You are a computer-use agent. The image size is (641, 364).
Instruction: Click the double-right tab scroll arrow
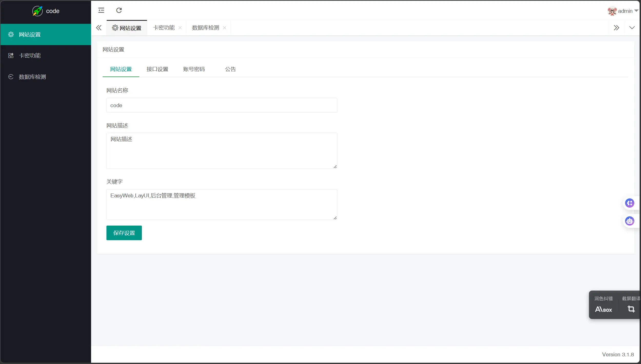617,27
